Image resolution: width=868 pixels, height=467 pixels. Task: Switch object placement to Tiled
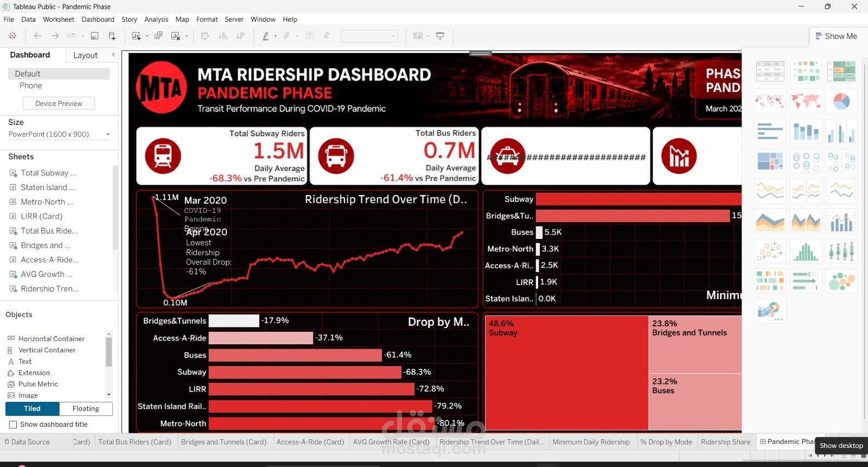tap(32, 408)
